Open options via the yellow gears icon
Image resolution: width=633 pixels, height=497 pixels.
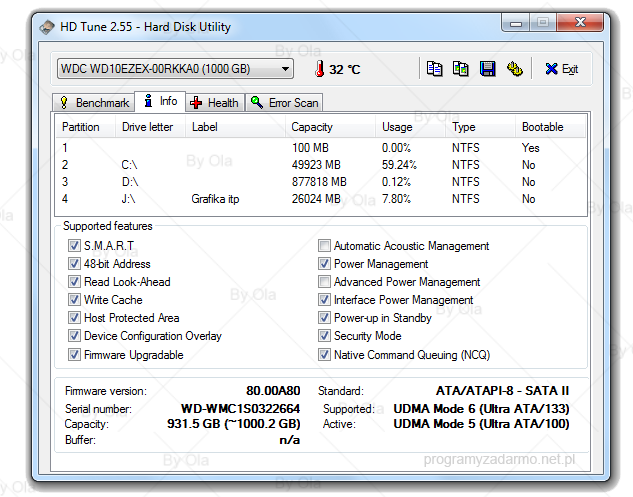(515, 69)
